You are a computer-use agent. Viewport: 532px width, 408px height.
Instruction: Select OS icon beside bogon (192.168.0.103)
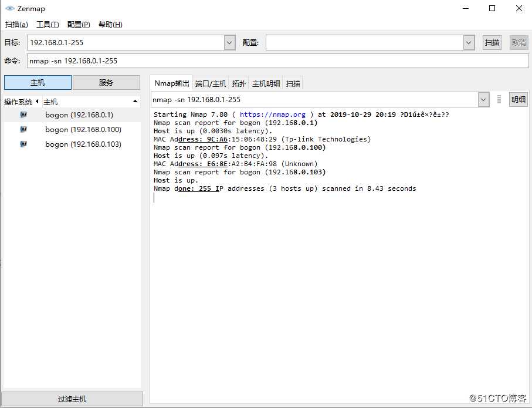click(23, 144)
